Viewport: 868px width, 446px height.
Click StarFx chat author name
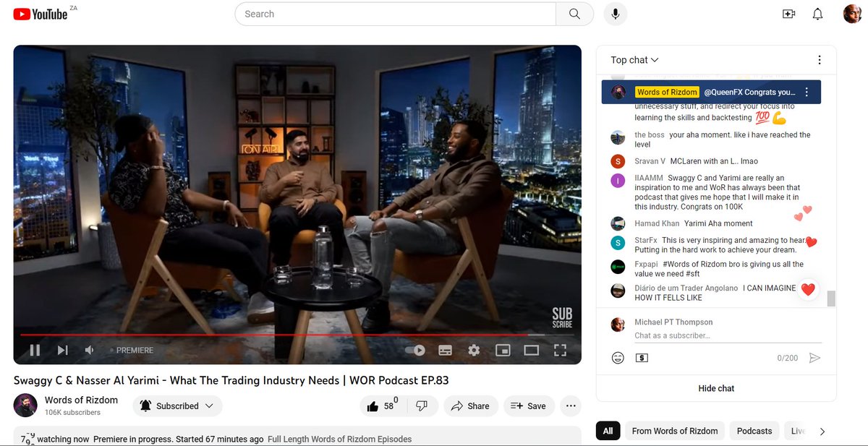point(645,240)
